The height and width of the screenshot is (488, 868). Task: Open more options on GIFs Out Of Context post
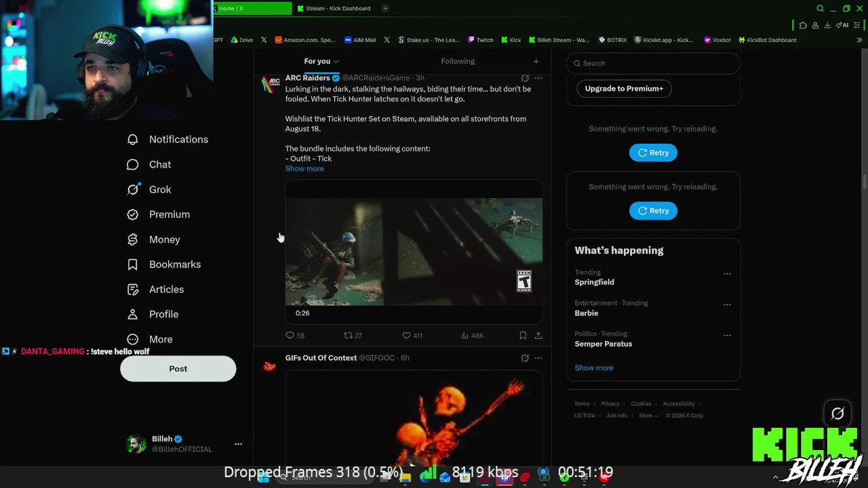[538, 358]
